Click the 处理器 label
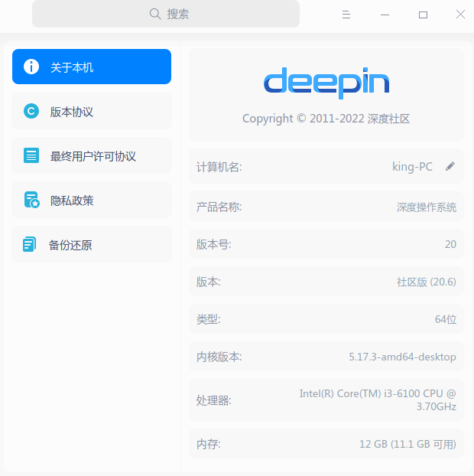Screen dimensions: 474x476 click(x=213, y=400)
